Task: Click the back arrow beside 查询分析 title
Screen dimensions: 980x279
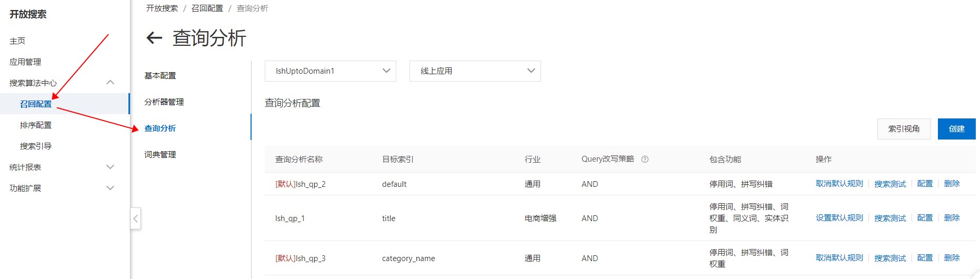Action: click(154, 38)
